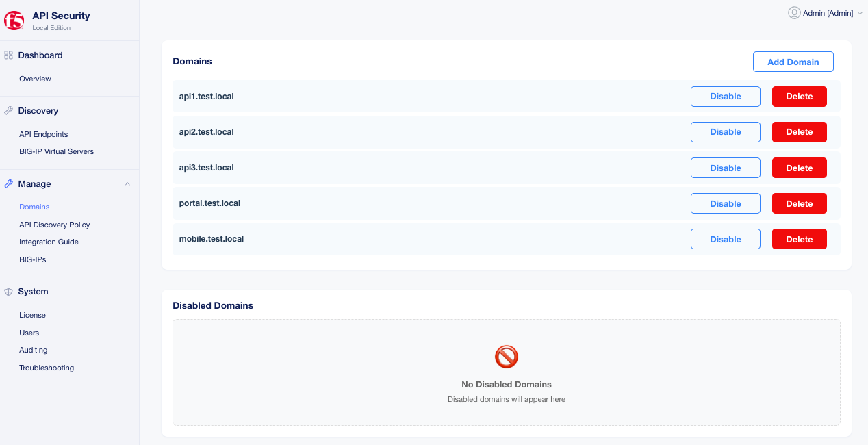This screenshot has width=868, height=445.
Task: Click the api3.test.local domain name
Action: (x=207, y=168)
